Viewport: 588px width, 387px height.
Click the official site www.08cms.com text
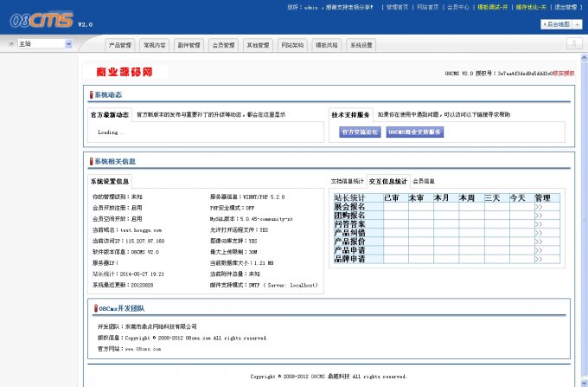pyautogui.click(x=143, y=349)
